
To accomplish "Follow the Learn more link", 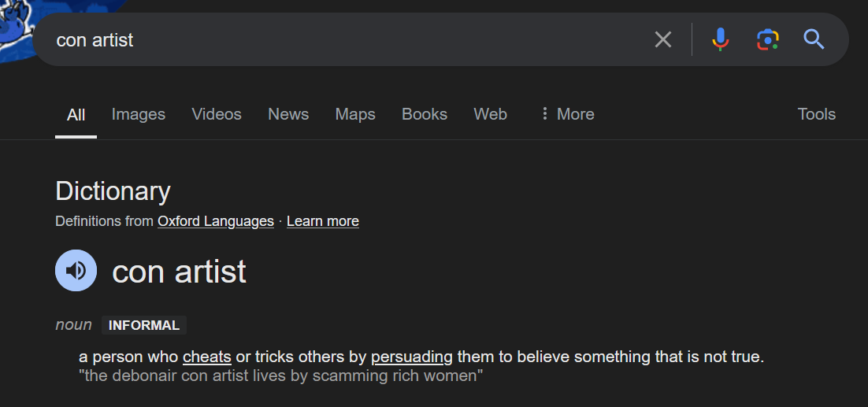I will [323, 221].
